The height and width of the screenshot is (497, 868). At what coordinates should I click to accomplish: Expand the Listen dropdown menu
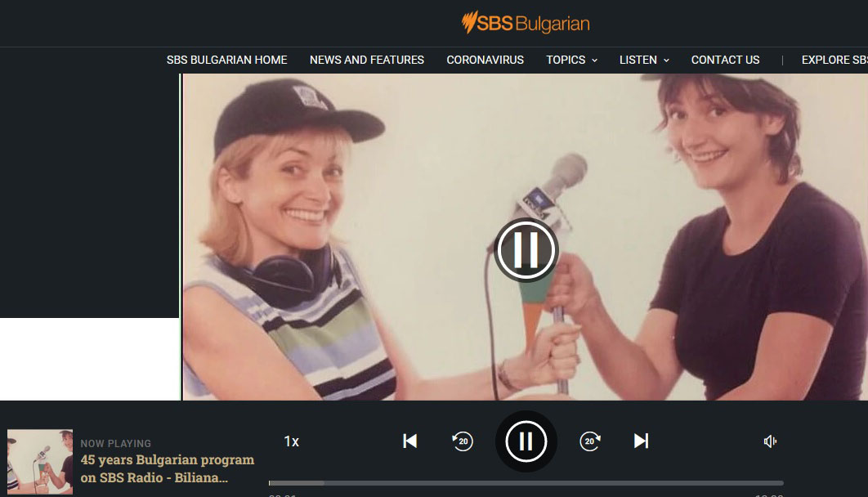click(x=644, y=60)
